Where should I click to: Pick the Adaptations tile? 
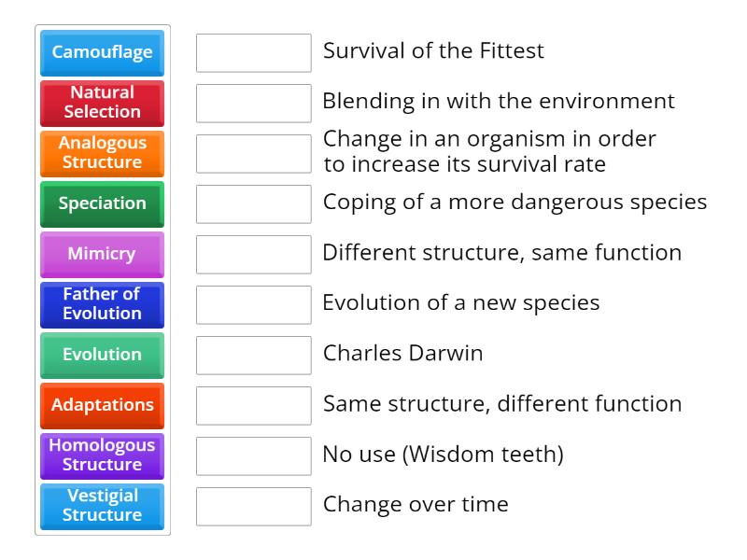[x=102, y=405]
